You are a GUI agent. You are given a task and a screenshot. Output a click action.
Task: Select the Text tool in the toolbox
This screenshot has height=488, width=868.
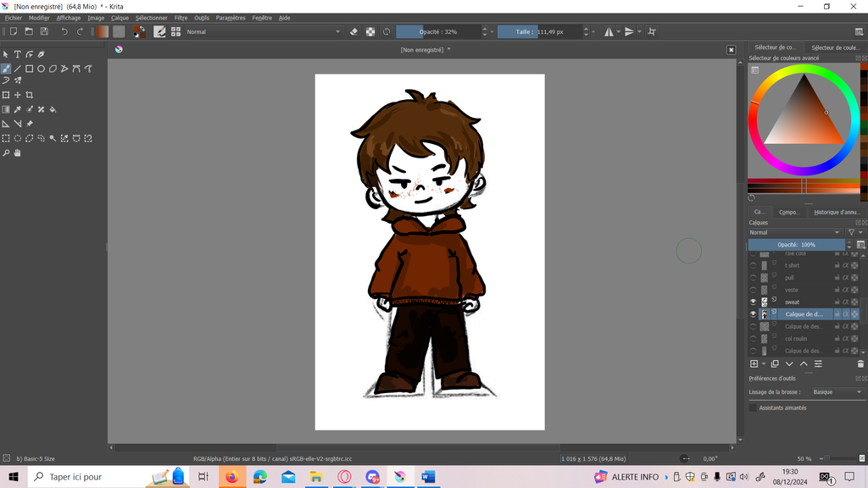[x=17, y=54]
